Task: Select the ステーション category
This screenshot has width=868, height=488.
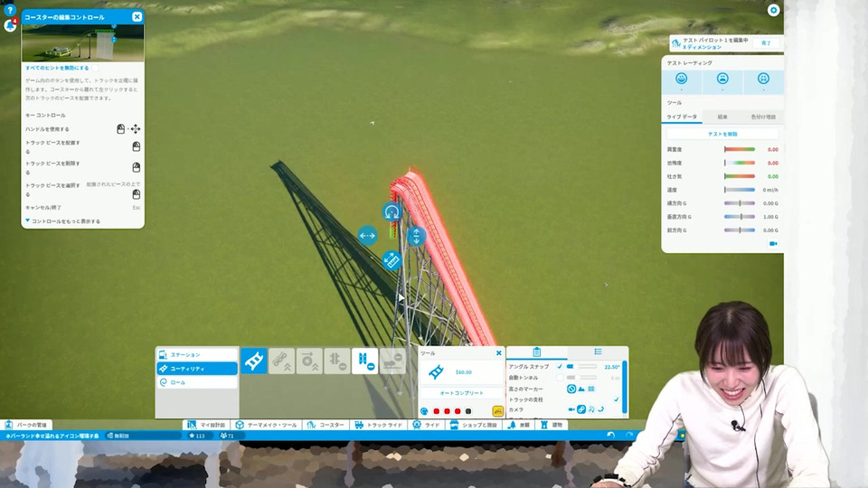Action: tap(198, 354)
